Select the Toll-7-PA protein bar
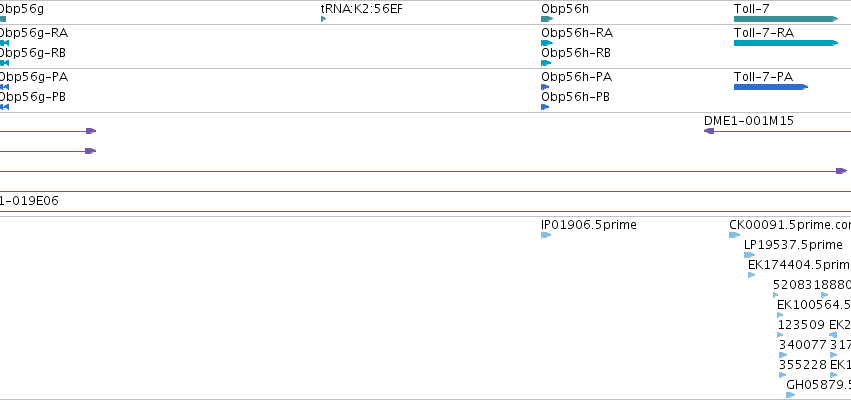The height and width of the screenshot is (400, 851). pos(771,87)
